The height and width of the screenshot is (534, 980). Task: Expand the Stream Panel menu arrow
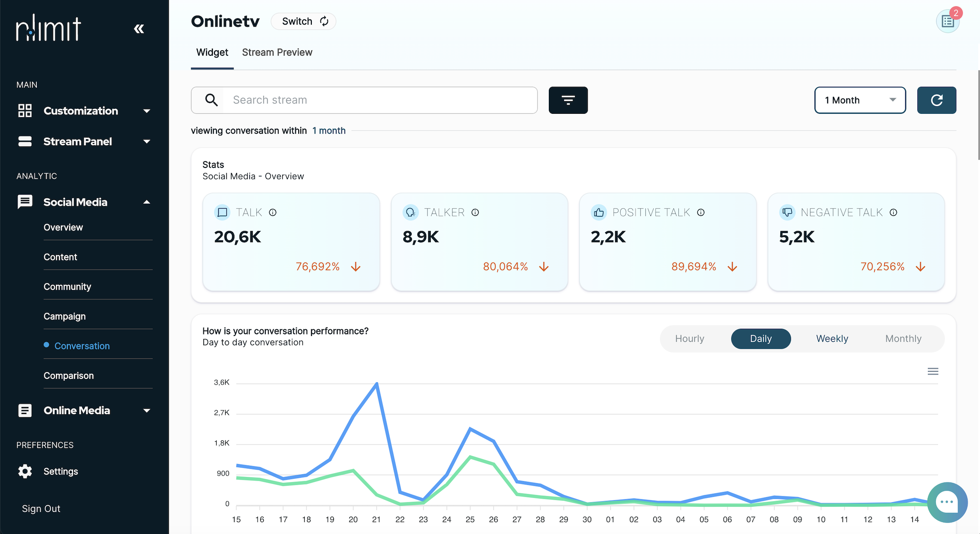(146, 142)
